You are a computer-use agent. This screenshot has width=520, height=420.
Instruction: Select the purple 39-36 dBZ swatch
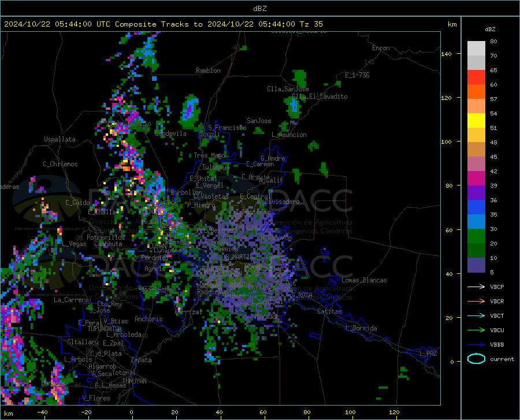click(476, 193)
